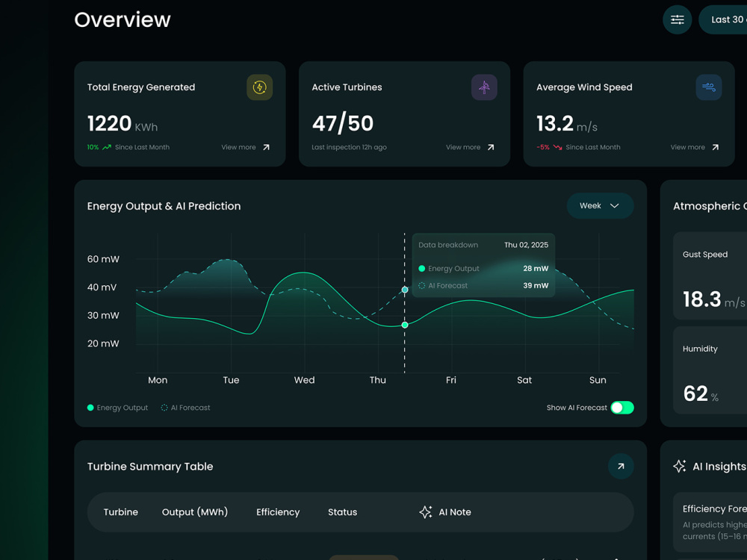This screenshot has height=560, width=747.
Task: Click arrow icon beside Active Turbines View more
Action: (x=491, y=147)
